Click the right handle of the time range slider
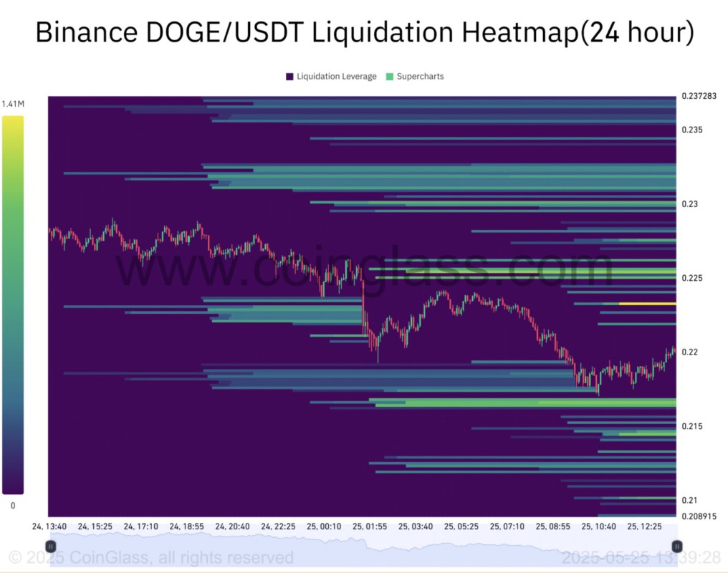 click(676, 546)
